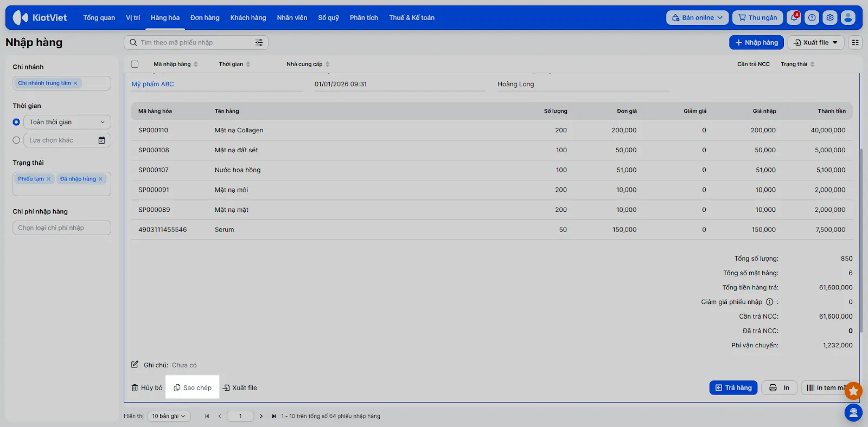Focus the Tìm theo mã phiếu nhập search field
The width and height of the screenshot is (868, 427).
[x=195, y=43]
